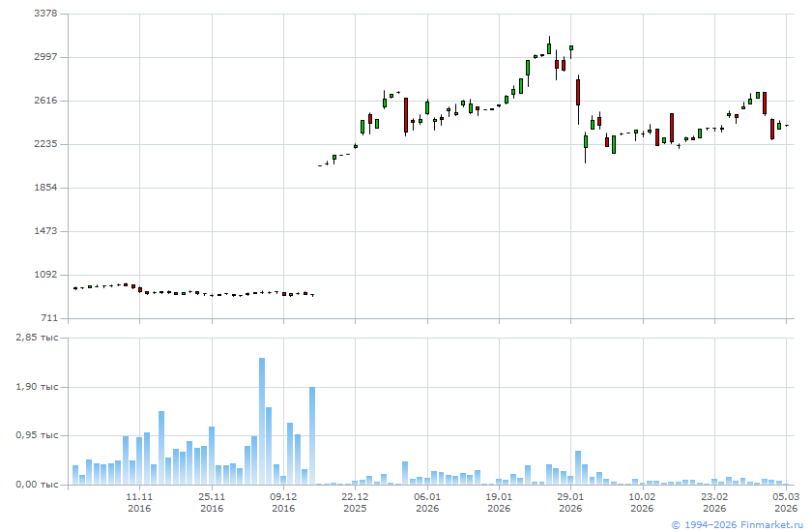Click the 711 price axis label
Viewport: 812px width, 532px height.
click(x=48, y=318)
